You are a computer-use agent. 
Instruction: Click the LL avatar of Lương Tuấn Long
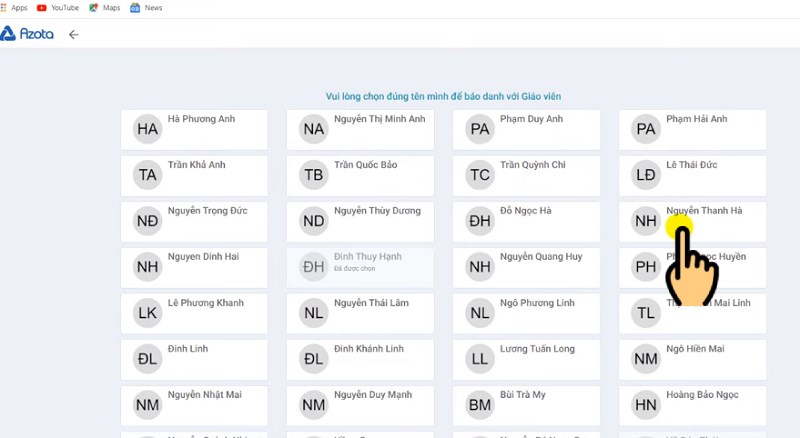click(x=480, y=359)
